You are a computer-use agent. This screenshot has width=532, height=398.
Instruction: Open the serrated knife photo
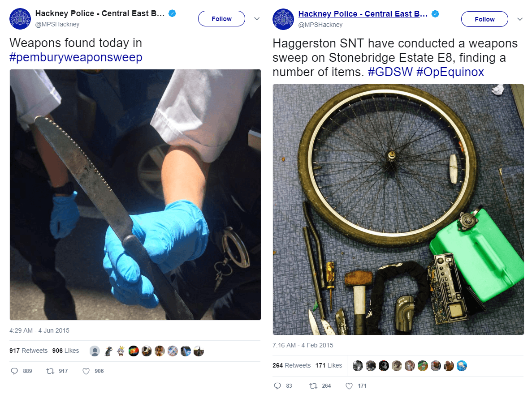tap(135, 195)
